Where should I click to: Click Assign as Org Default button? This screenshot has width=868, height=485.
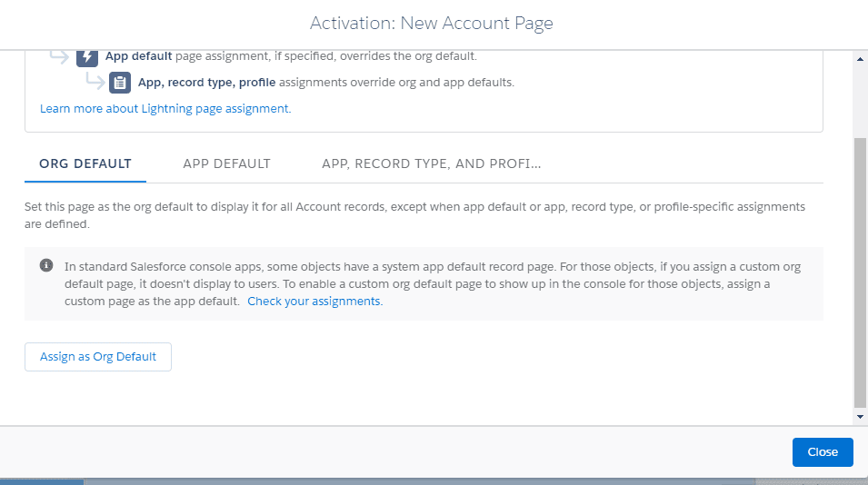[x=98, y=357]
